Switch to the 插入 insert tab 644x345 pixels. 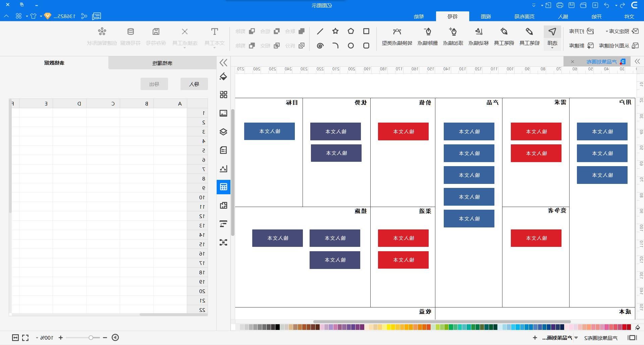563,16
